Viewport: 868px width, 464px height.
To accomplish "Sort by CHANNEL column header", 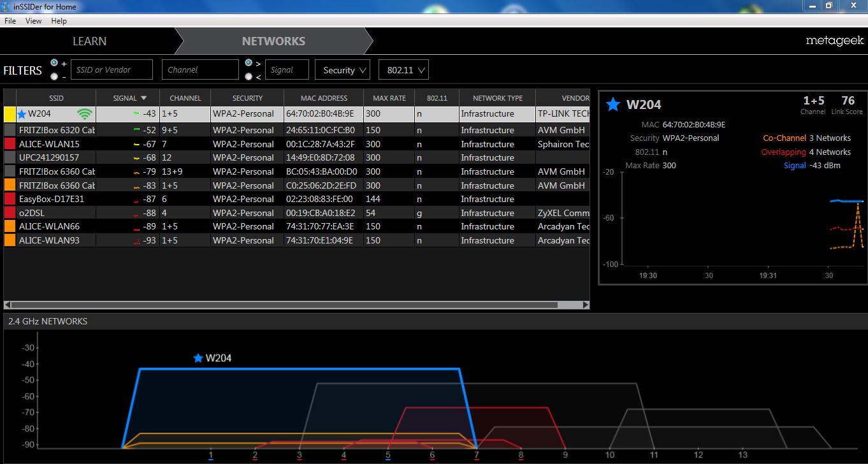I will 185,98.
